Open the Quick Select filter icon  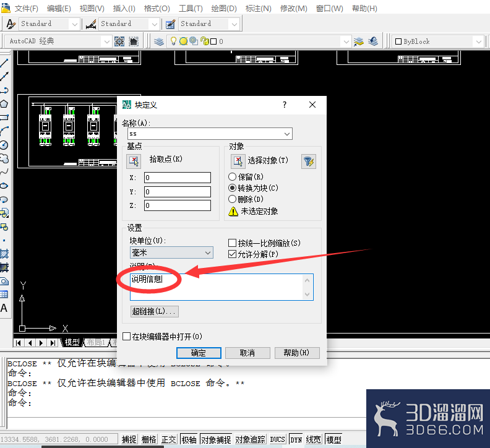[309, 162]
